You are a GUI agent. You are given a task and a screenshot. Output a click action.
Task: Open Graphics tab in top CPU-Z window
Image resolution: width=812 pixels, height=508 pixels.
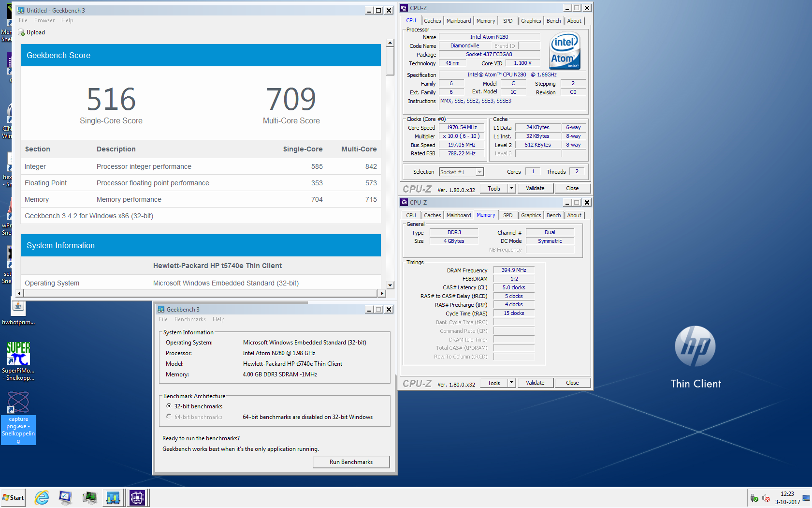tap(531, 21)
